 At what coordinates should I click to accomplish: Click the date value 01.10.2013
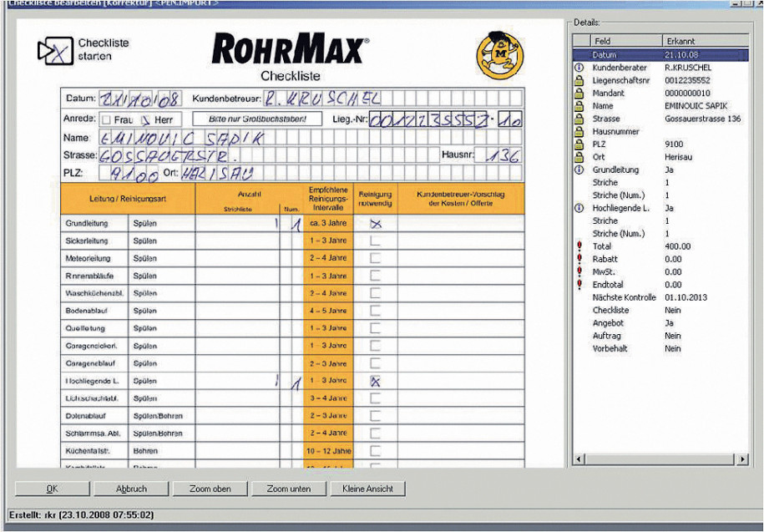coord(686,297)
